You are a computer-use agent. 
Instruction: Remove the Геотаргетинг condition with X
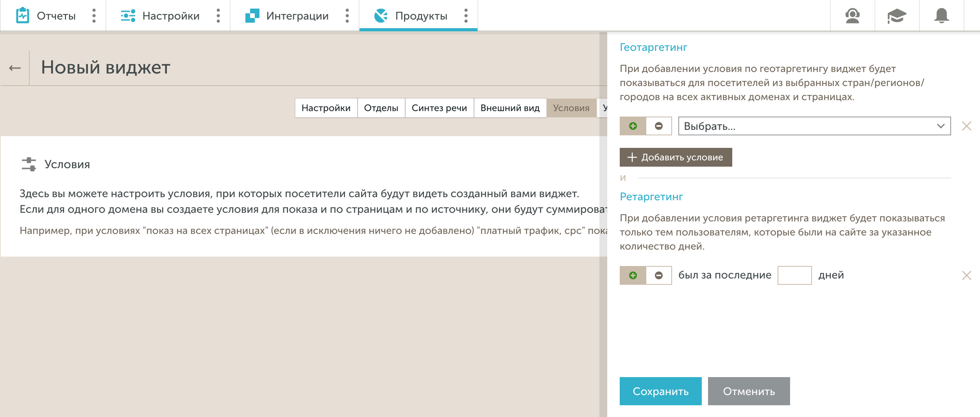coord(966,126)
